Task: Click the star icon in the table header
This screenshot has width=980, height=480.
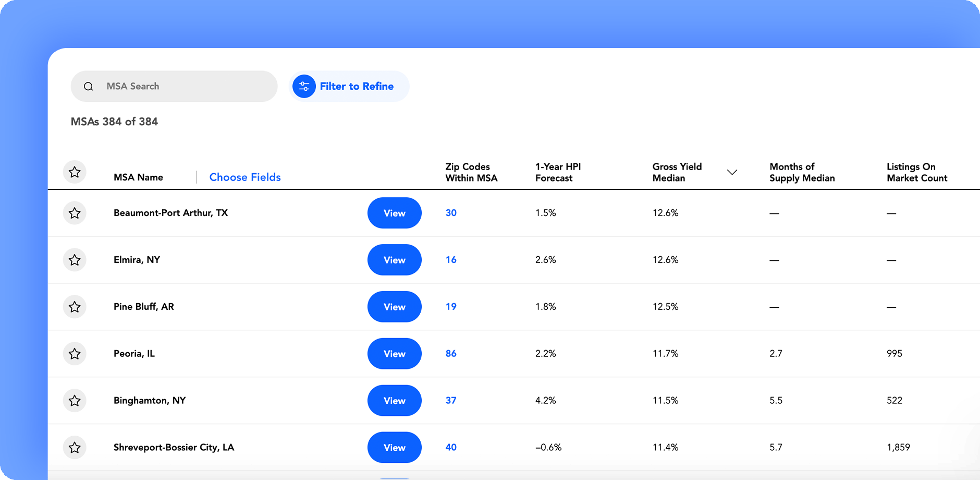Action: click(75, 172)
